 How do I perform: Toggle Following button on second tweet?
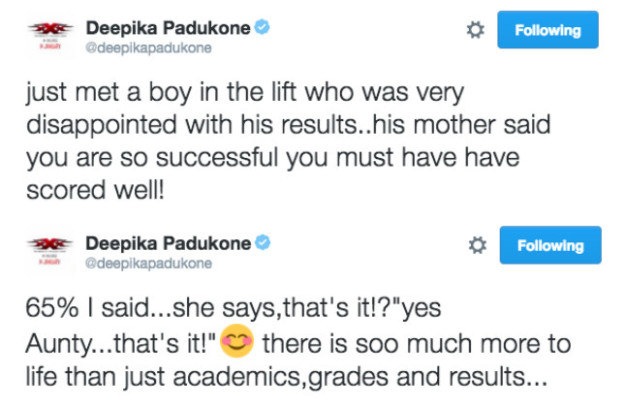[550, 245]
